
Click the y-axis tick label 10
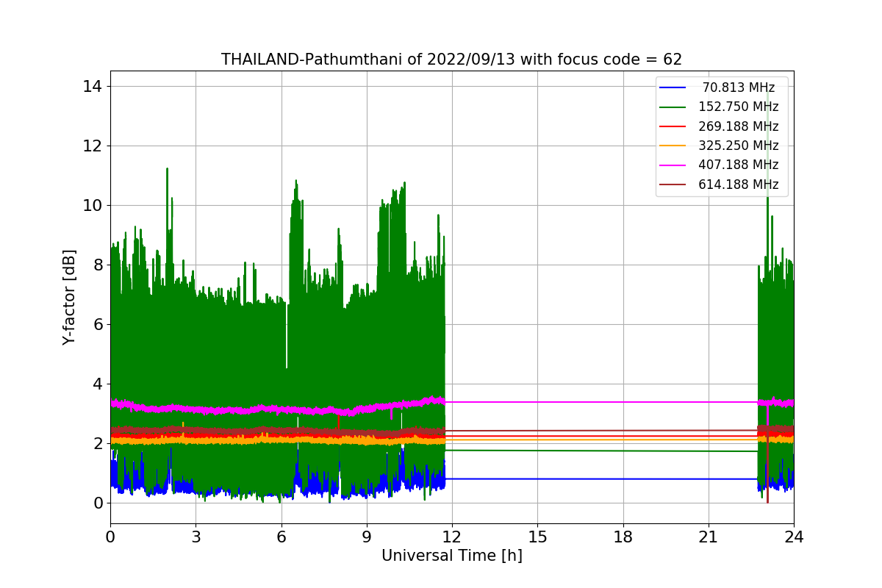(x=93, y=205)
